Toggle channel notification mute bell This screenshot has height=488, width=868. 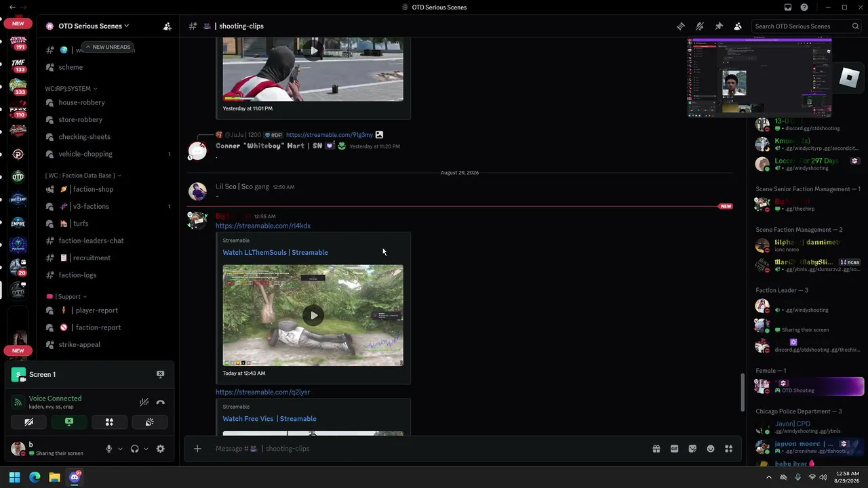[x=700, y=26]
